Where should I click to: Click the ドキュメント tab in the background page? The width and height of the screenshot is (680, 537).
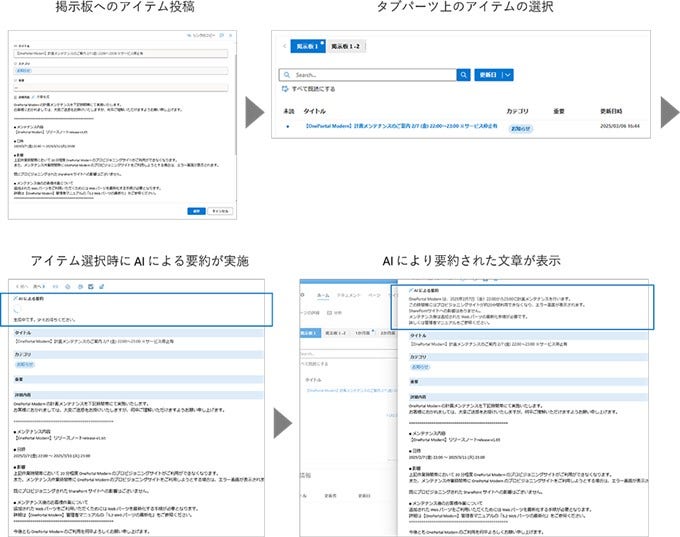(349, 295)
